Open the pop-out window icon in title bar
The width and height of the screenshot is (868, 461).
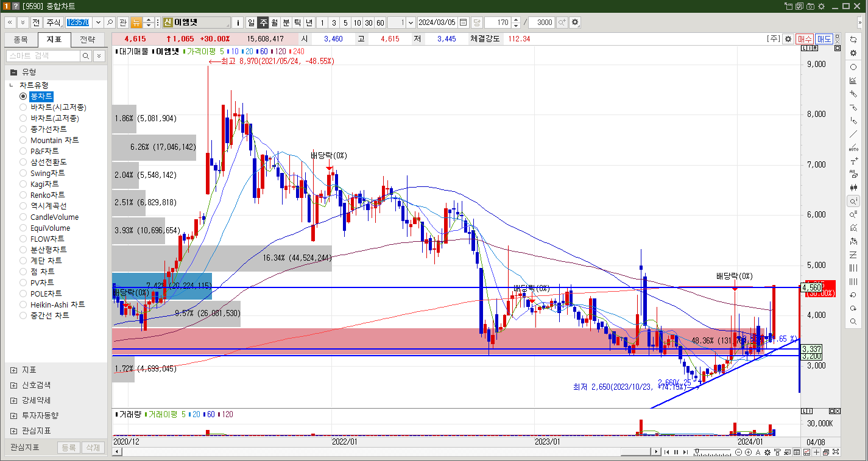tap(788, 6)
